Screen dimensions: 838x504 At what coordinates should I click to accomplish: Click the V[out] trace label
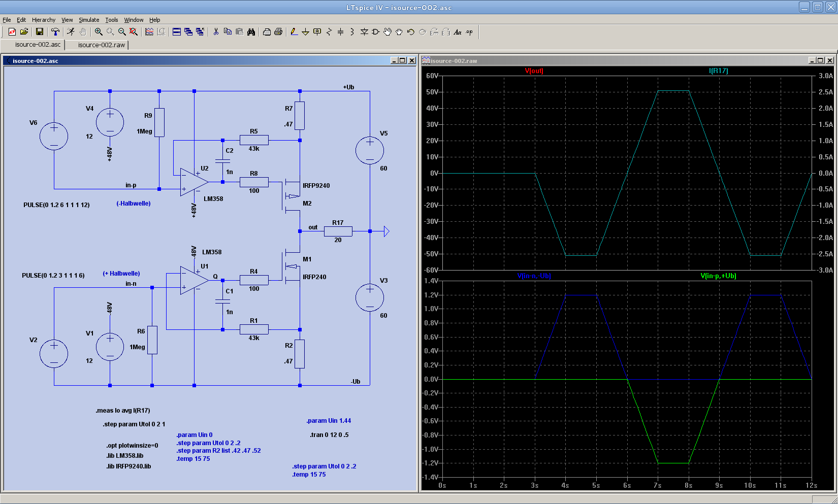pyautogui.click(x=534, y=71)
